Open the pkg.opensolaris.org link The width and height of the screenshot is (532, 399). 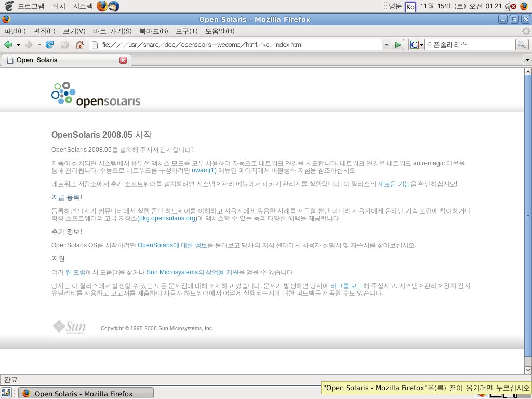click(x=167, y=218)
